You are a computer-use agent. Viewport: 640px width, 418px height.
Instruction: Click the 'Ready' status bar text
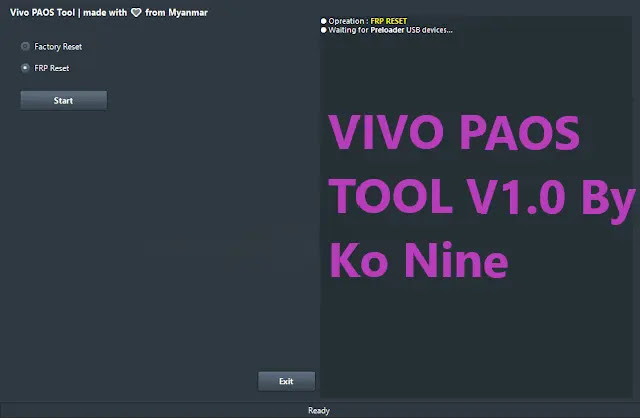tap(319, 411)
